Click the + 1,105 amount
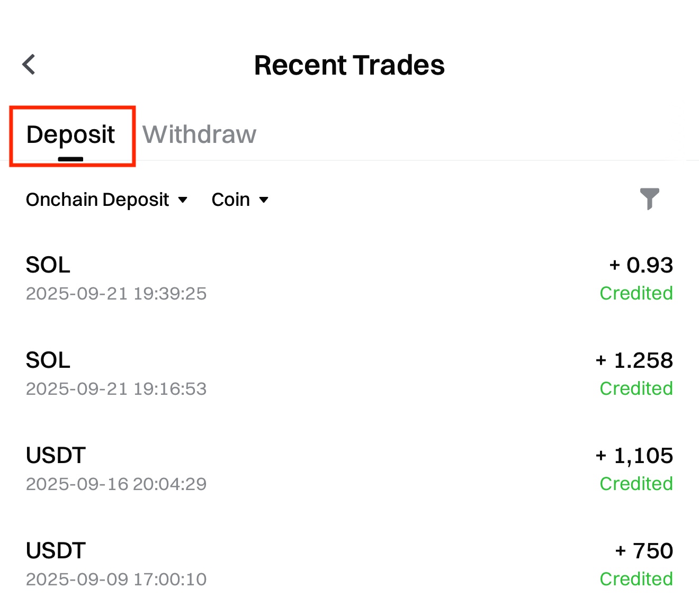 [634, 456]
